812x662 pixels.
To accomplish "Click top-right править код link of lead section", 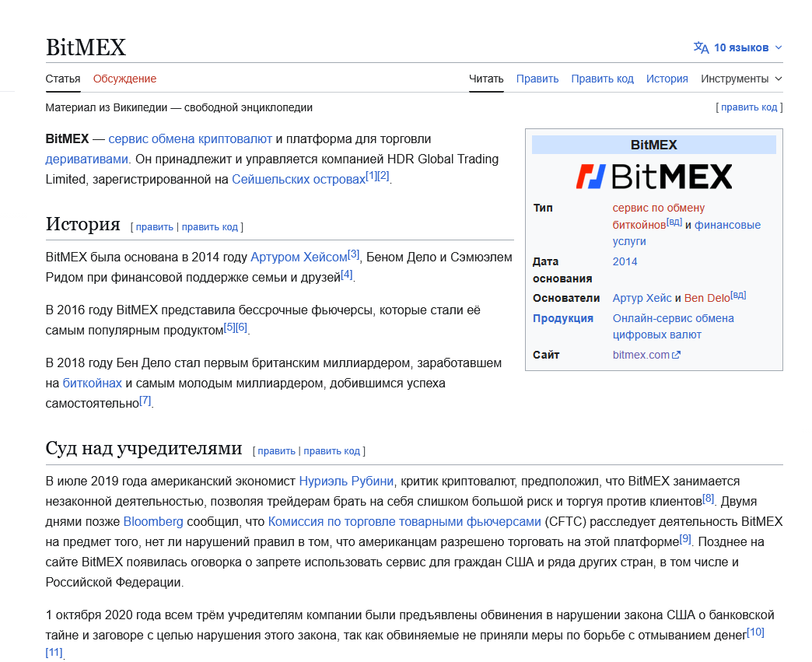I will coord(749,107).
